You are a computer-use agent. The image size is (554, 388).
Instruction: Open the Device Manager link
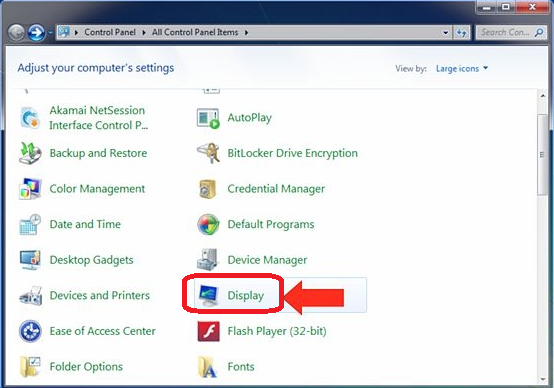tap(267, 260)
